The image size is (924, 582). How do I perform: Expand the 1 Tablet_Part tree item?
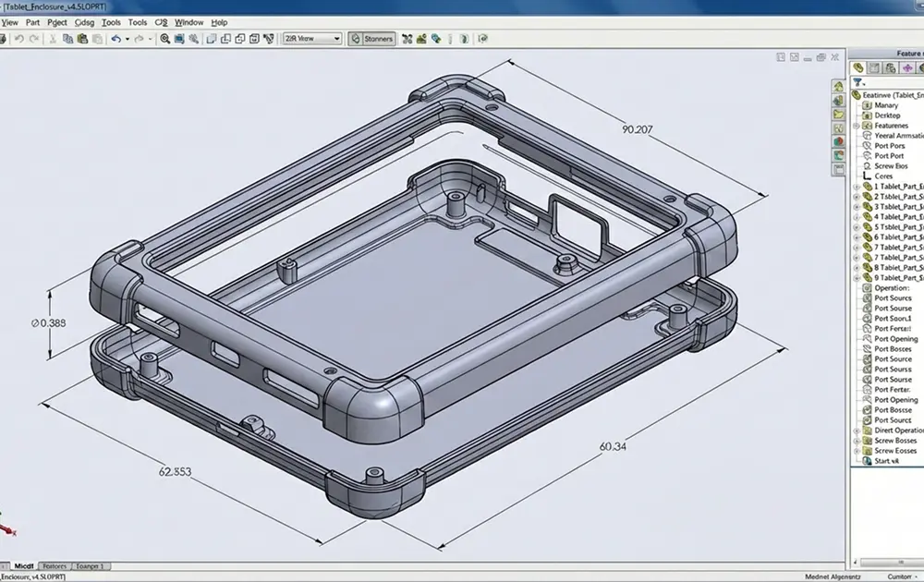pyautogui.click(x=856, y=187)
